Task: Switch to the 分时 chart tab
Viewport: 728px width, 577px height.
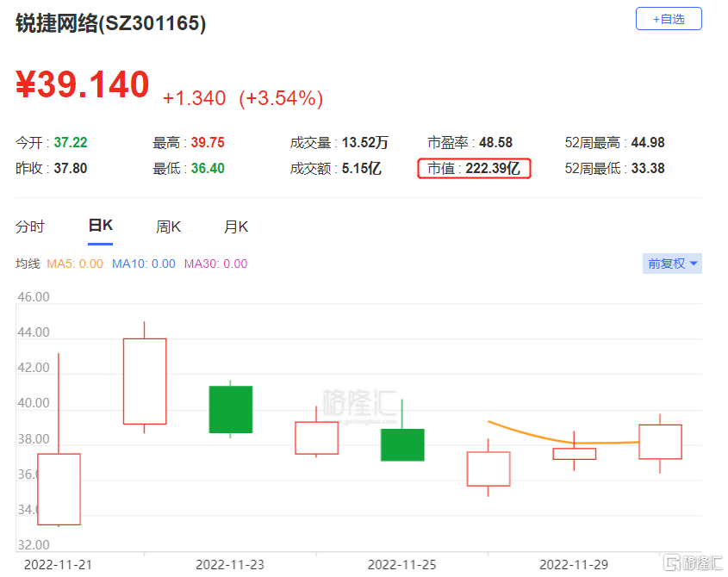Action: pos(29,227)
